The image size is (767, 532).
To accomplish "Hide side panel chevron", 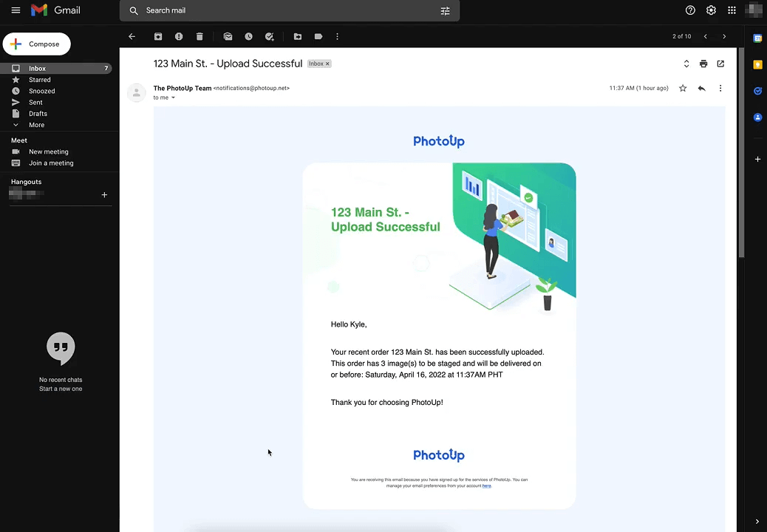I will point(757,522).
